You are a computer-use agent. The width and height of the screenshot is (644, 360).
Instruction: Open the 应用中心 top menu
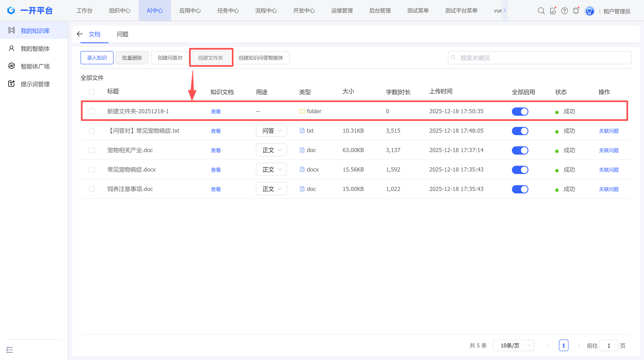[x=190, y=11]
